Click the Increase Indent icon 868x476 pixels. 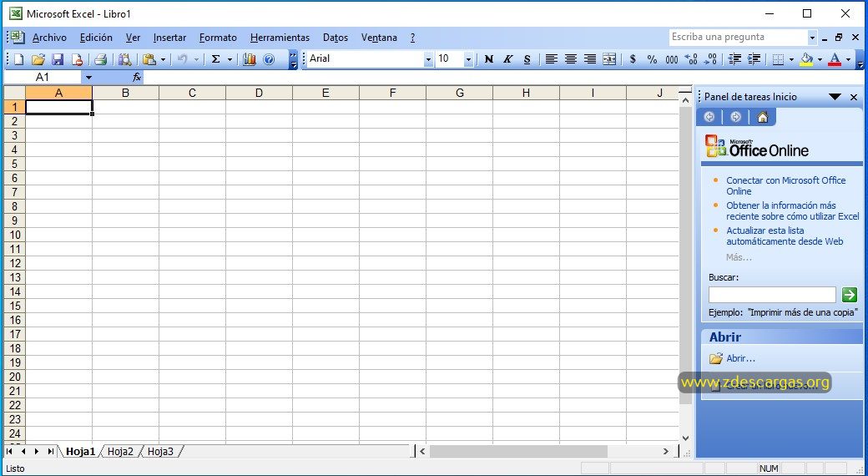[754, 59]
